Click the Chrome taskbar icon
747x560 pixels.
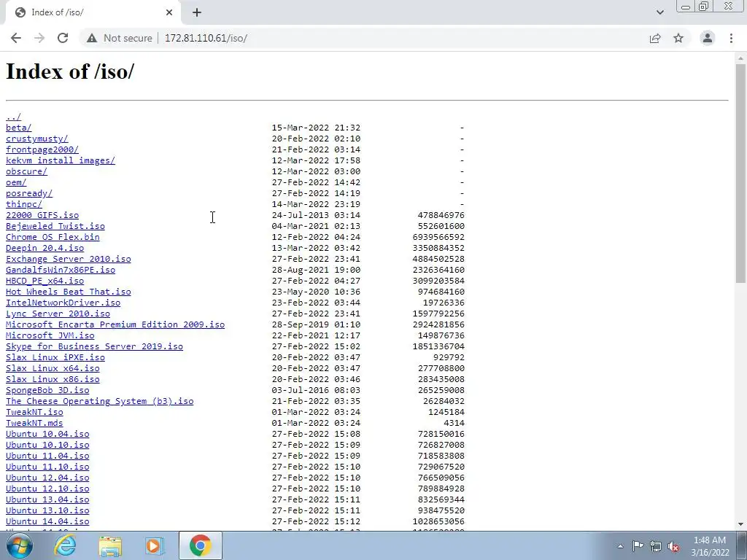coord(201,545)
